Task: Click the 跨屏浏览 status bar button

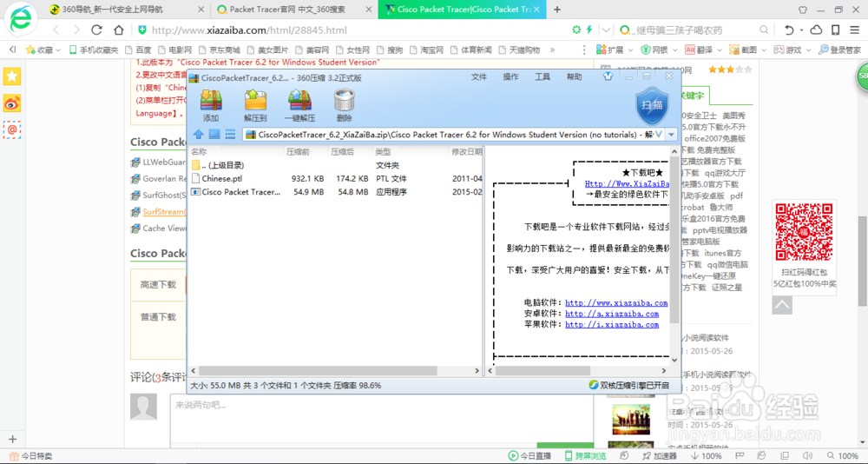Action: pos(586,455)
